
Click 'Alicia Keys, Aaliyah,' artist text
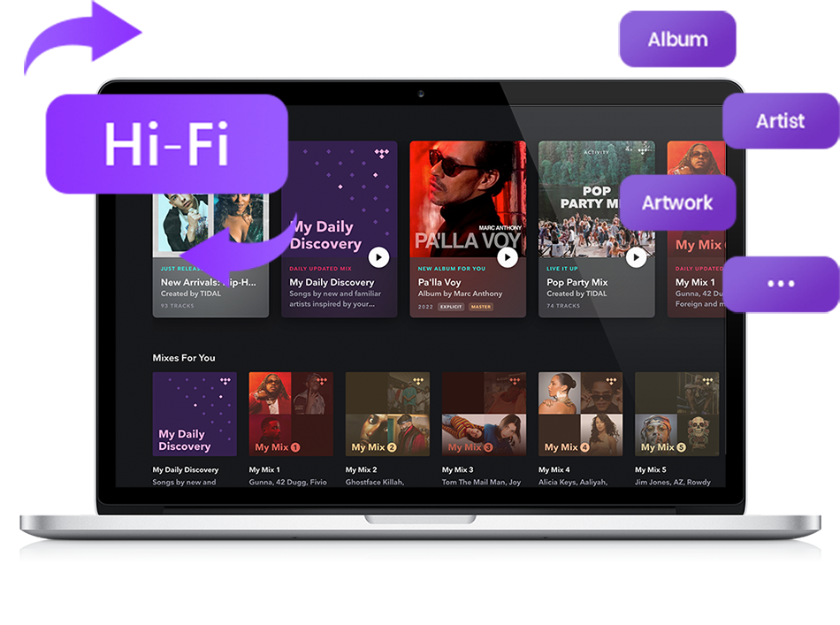[573, 482]
